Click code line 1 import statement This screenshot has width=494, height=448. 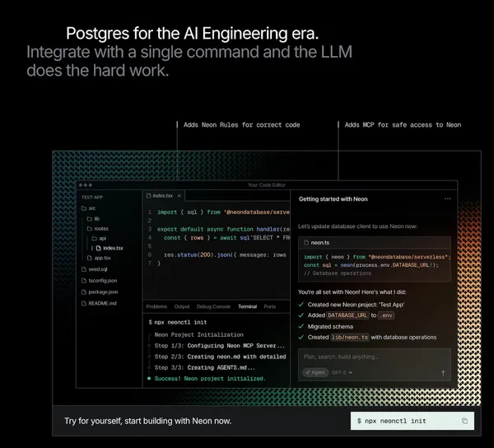click(x=223, y=212)
